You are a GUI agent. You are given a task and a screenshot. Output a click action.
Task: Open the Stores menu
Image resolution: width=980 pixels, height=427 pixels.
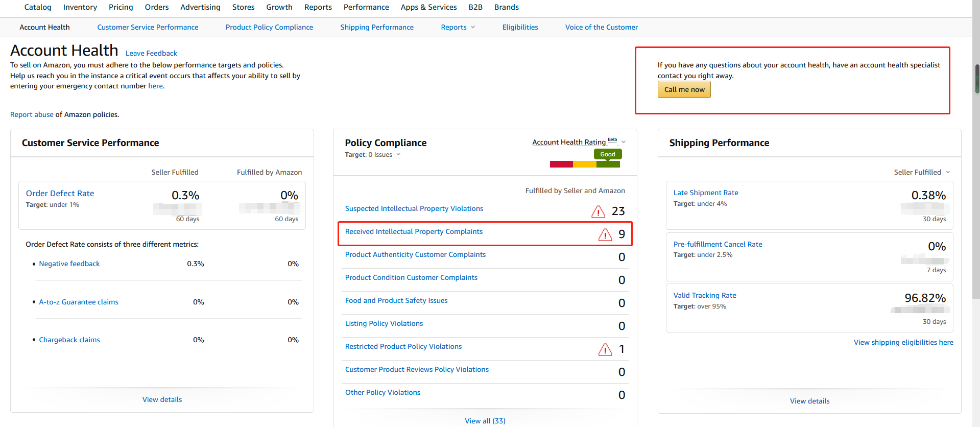(244, 7)
